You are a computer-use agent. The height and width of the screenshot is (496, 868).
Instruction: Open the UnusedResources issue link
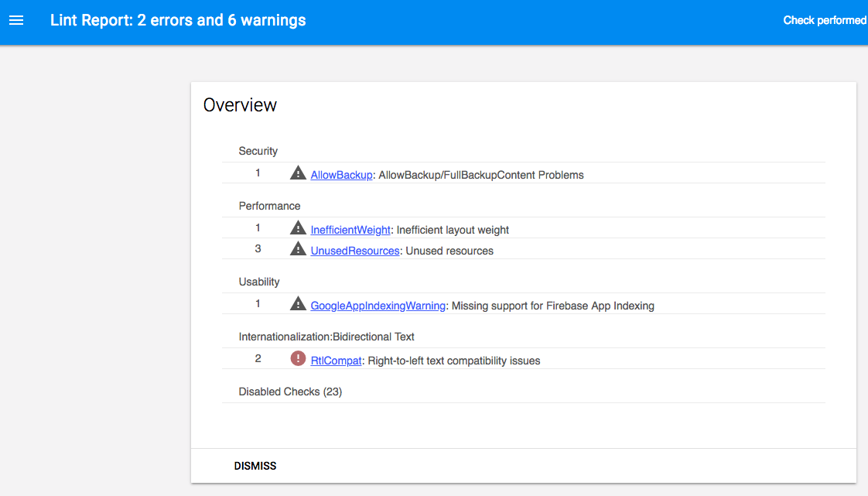click(355, 251)
